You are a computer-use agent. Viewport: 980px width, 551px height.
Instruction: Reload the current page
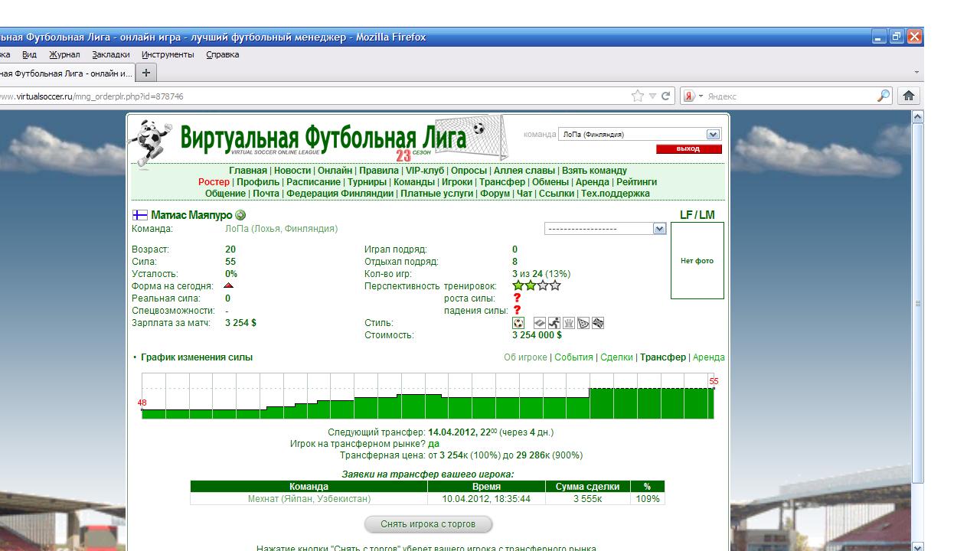[665, 96]
